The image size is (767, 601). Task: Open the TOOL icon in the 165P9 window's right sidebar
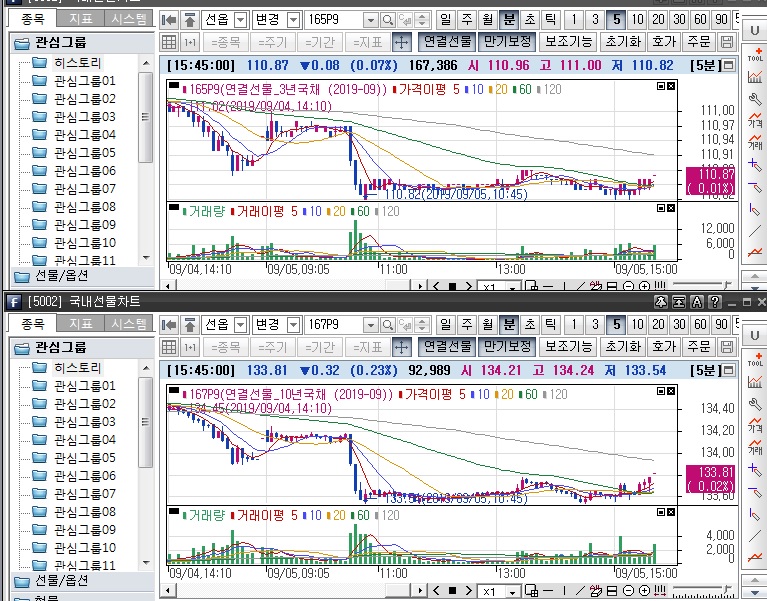click(755, 54)
